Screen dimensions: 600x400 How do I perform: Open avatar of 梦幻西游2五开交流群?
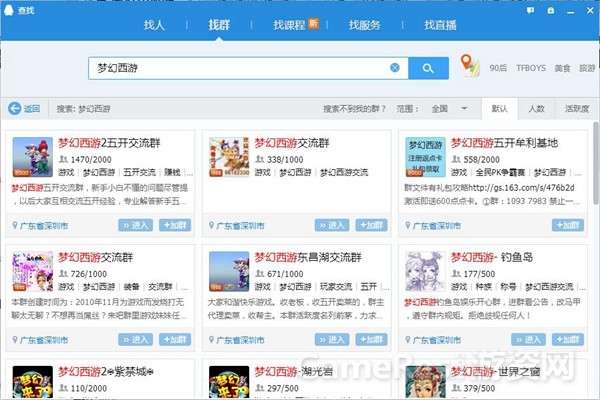pos(33,157)
